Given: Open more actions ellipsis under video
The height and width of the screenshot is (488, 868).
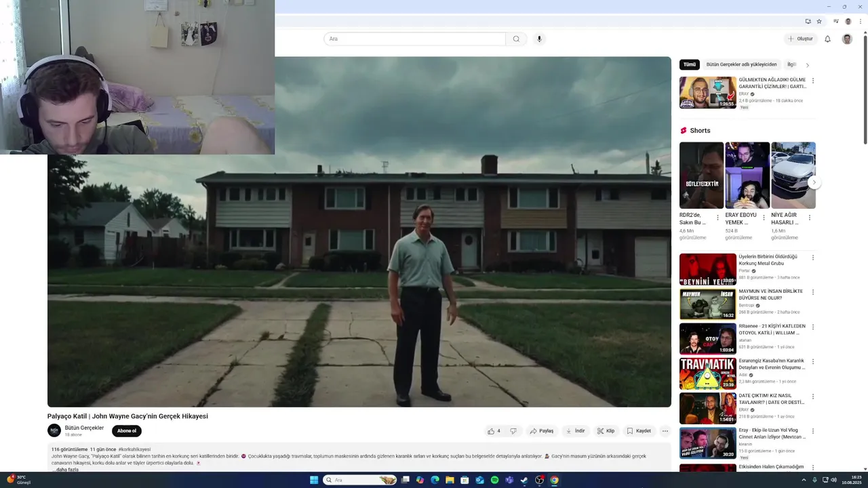Looking at the screenshot, I should [665, 431].
